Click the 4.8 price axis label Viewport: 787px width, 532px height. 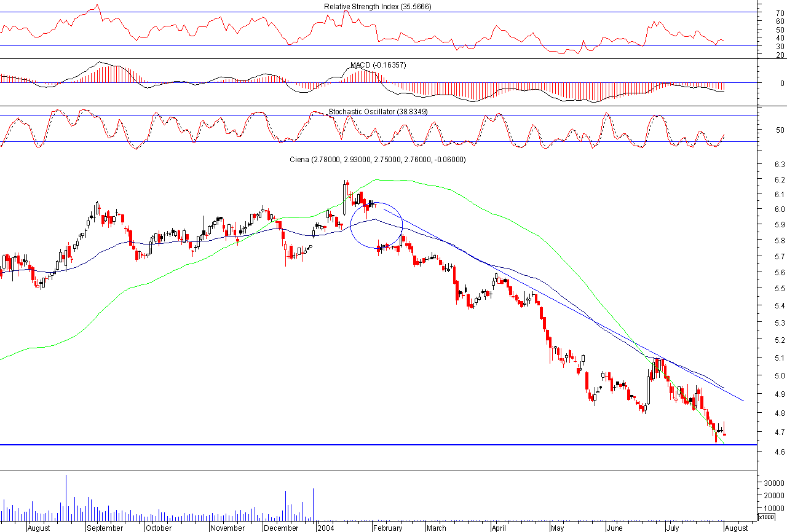tap(780, 413)
